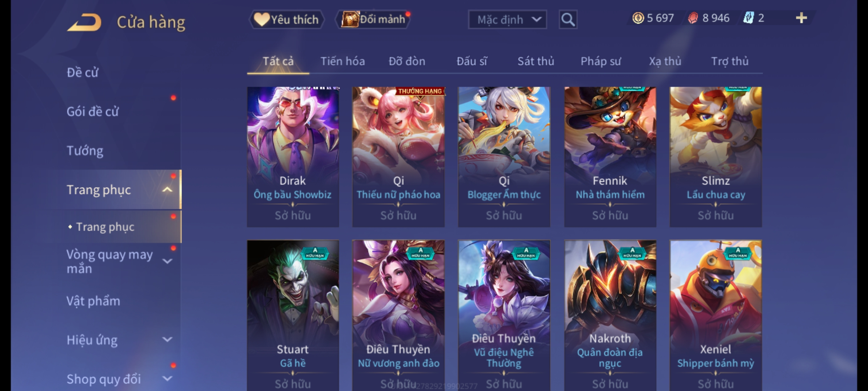This screenshot has width=868, height=391.
Task: Open the search magnifier icon
Action: (x=568, y=20)
